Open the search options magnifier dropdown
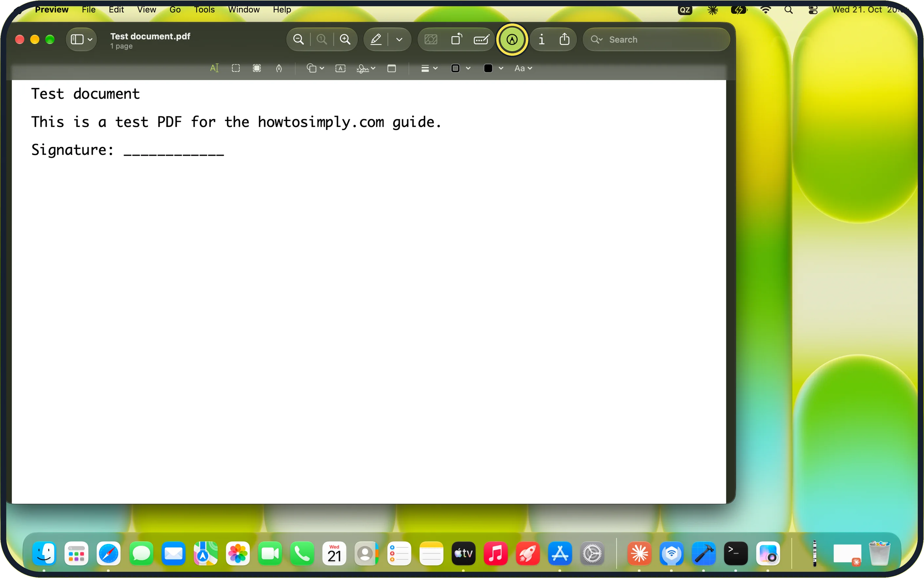 [597, 39]
